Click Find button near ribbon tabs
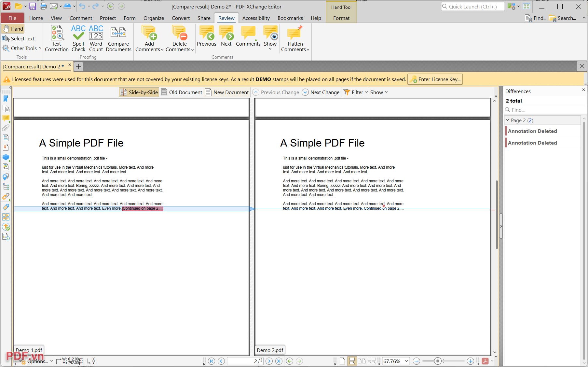Viewport: 588px width, 367px height. [x=536, y=18]
